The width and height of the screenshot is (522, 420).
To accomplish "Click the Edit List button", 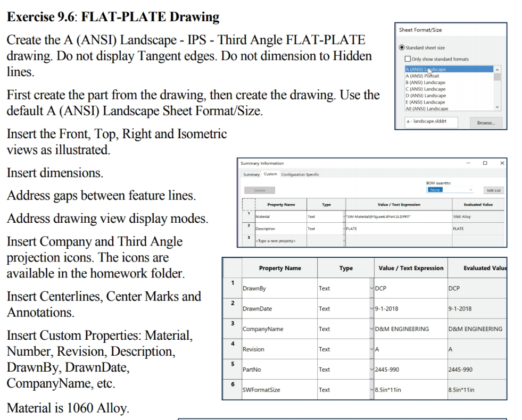I will (x=494, y=190).
